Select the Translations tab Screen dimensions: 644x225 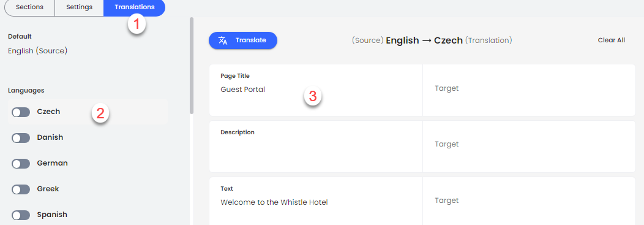pyautogui.click(x=134, y=7)
